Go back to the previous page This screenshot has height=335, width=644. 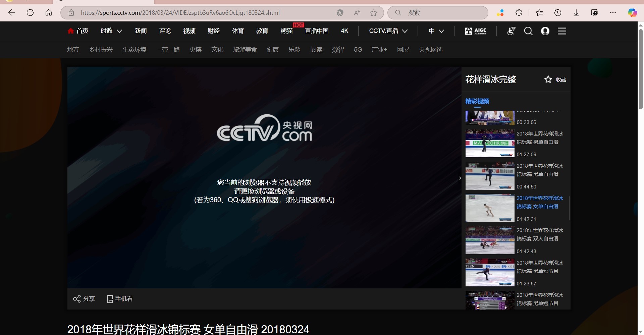point(12,13)
